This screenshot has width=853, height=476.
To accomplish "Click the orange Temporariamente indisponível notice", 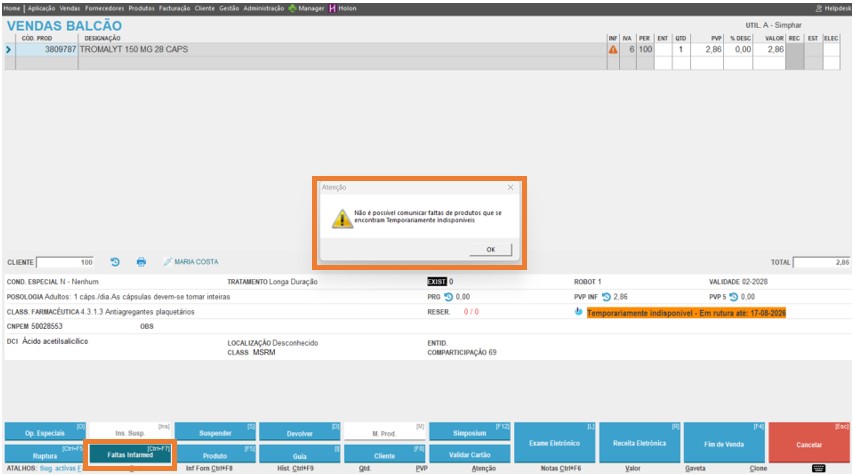I will tap(686, 313).
